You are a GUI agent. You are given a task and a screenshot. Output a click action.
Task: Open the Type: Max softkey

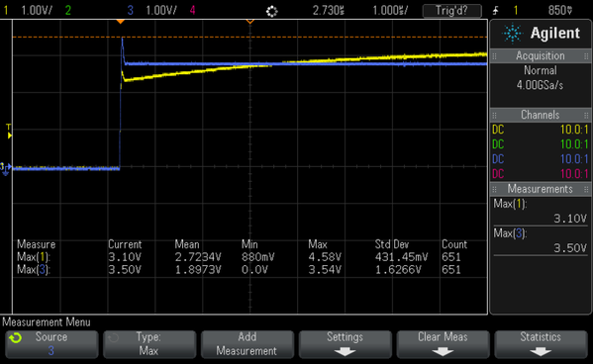point(149,344)
